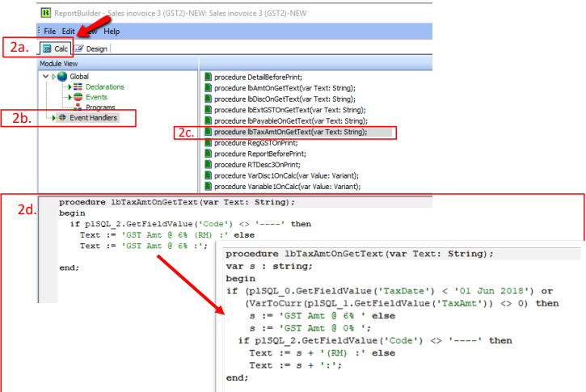
Task: Click the icon beside procedure DetailBeforePrint
Action: pyautogui.click(x=208, y=77)
